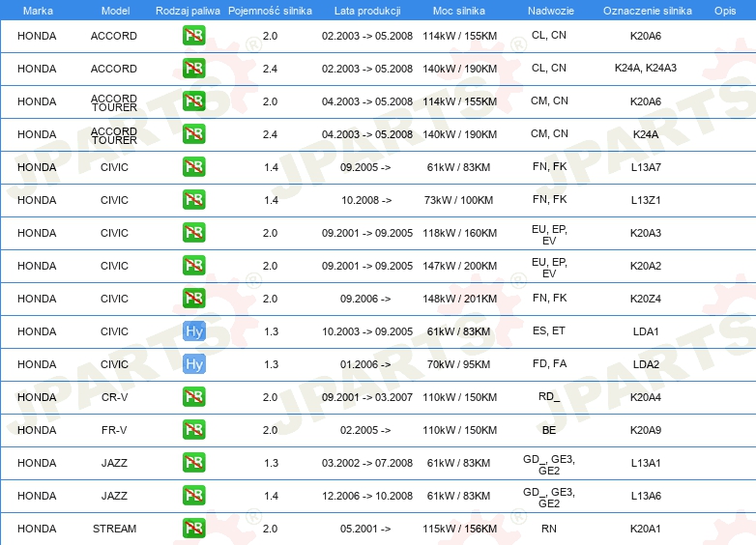This screenshot has width=756, height=545.
Task: Click power value 70kW / 95KM
Action: (458, 364)
